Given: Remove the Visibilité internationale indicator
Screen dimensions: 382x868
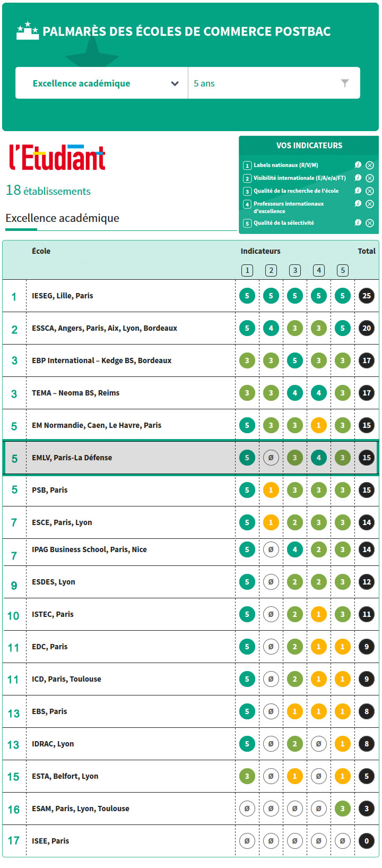Looking at the screenshot, I should (x=370, y=178).
